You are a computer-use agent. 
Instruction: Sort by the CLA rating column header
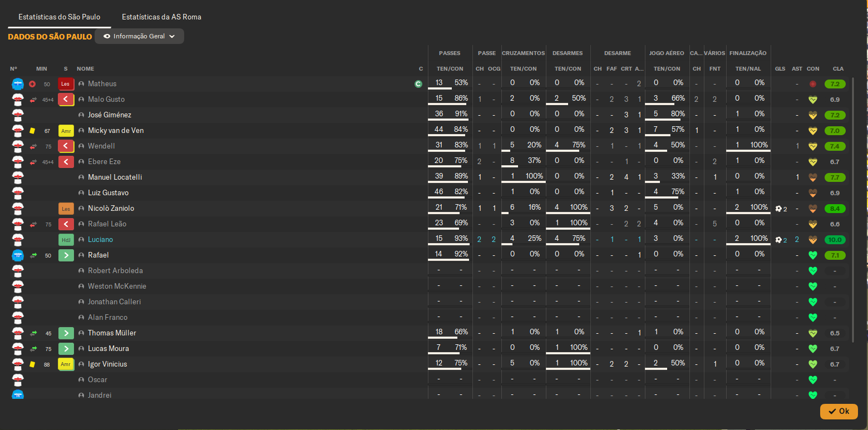tap(838, 69)
